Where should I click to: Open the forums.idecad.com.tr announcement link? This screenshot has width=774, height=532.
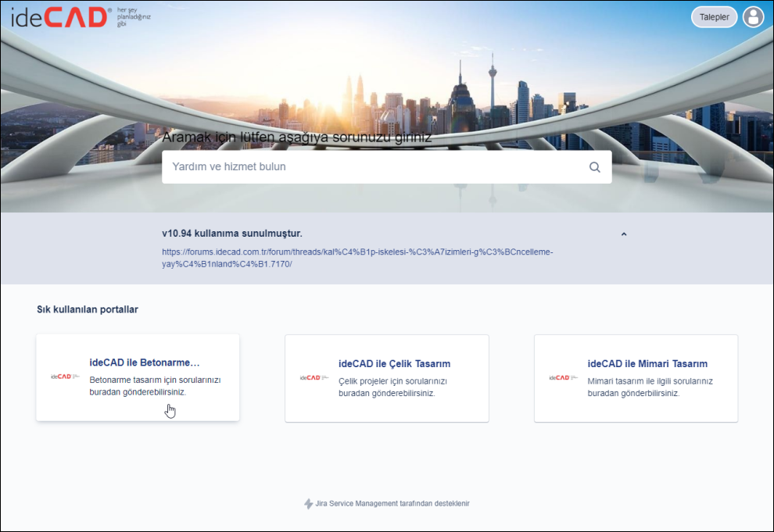point(358,258)
